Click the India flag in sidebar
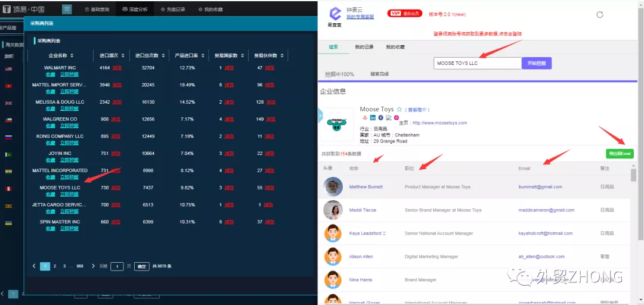The image size is (644, 305). tap(8, 172)
